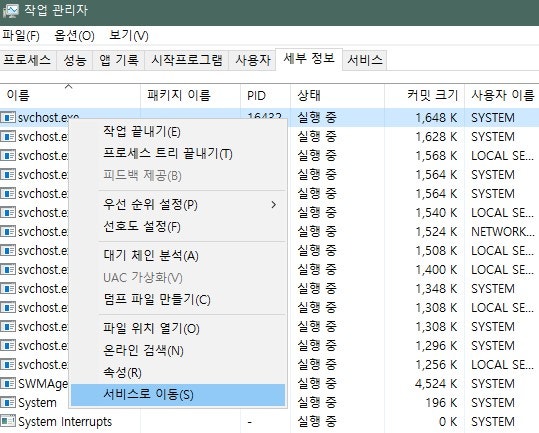The image size is (539, 433).
Task: Expand the 우선 순위 설정(P) submenu
Action: (178, 205)
